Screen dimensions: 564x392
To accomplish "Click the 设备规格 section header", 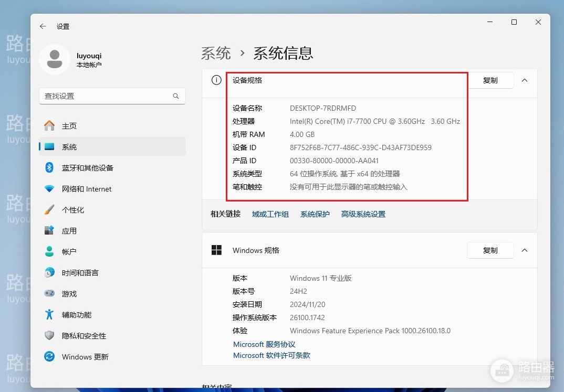I will click(369, 80).
